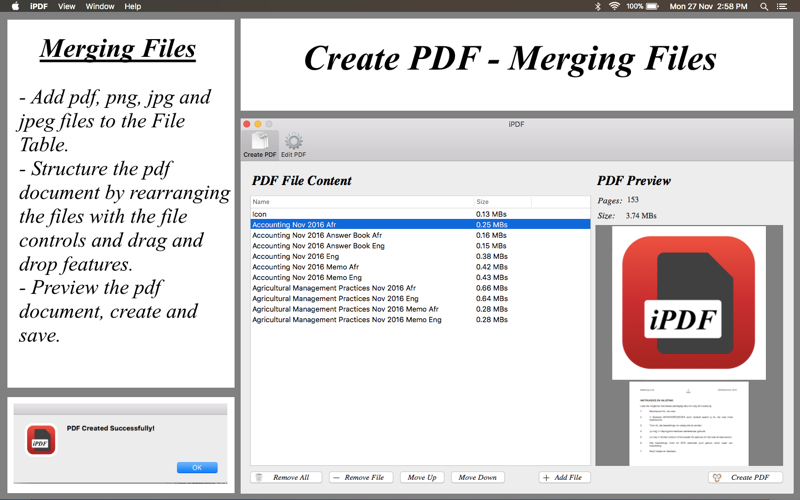Click the Size value 3.74 MBs
This screenshot has width=800, height=500.
tap(641, 216)
